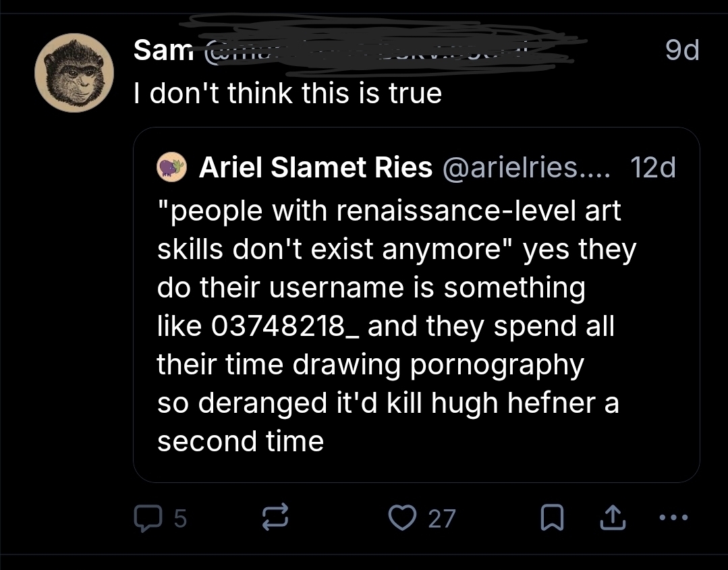The image size is (728, 570).
Task: Open the post's 9d timestamp
Action: click(681, 51)
